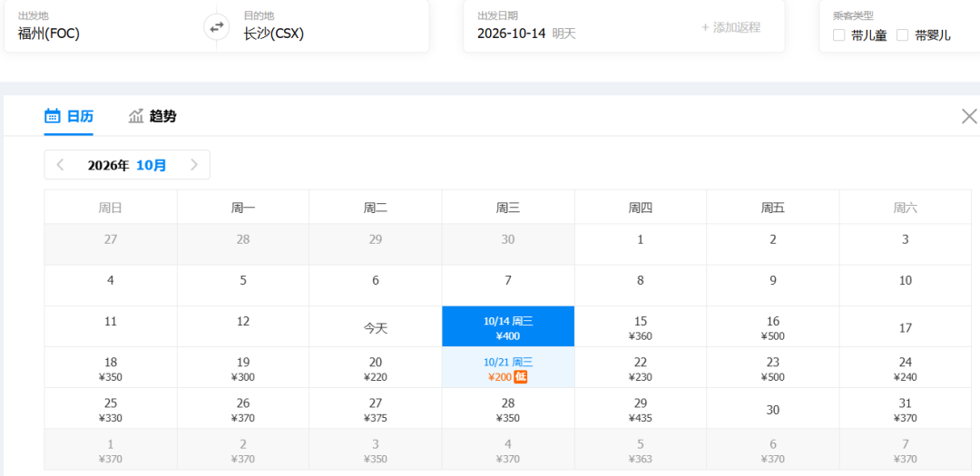The width and height of the screenshot is (980, 476).
Task: Choose October 26 priced ¥370
Action: 243,409
